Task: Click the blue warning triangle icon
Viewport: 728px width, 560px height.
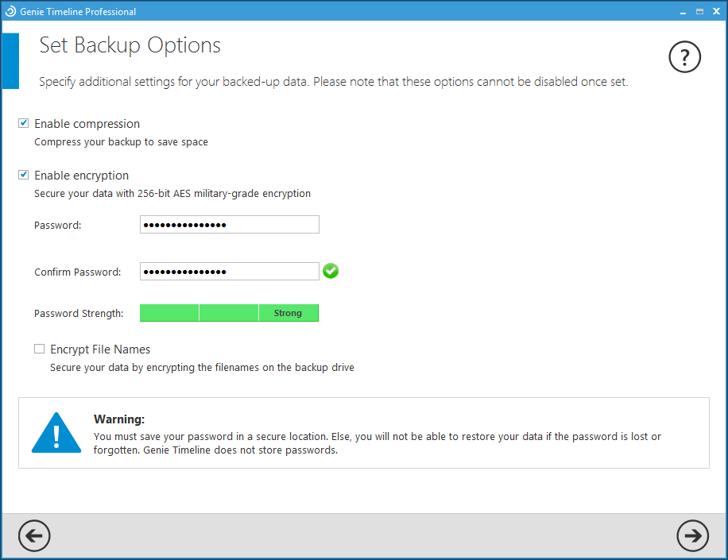Action: [56, 433]
